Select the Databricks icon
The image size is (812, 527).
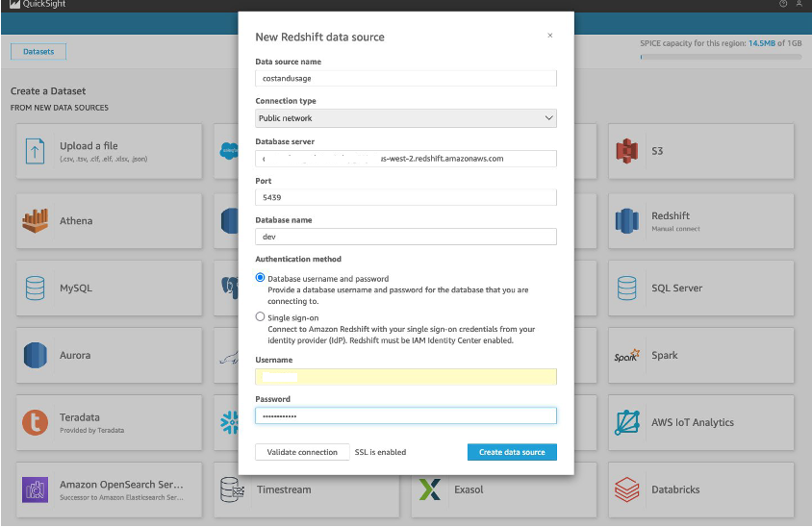(626, 489)
